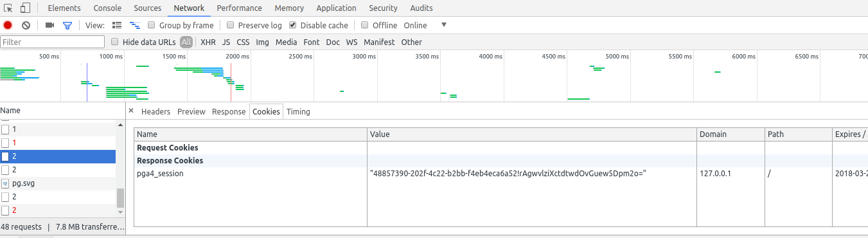Switch to large request rows view icon
868x238 pixels.
coord(117,25)
